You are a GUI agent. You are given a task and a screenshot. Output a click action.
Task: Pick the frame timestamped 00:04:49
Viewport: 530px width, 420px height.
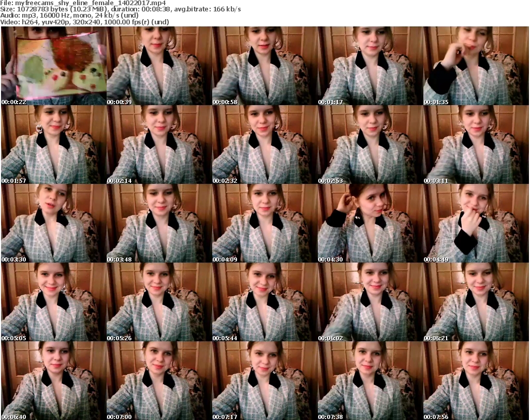point(476,224)
